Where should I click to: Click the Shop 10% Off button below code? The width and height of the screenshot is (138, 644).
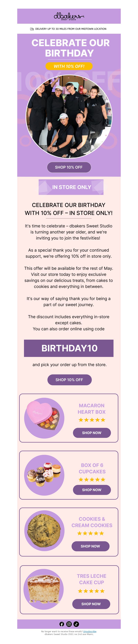click(x=69, y=379)
